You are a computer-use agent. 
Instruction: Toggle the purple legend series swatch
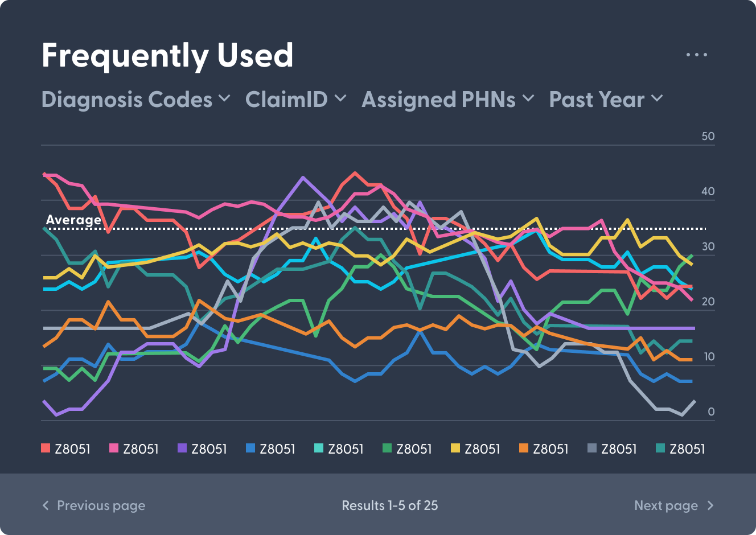pos(182,448)
